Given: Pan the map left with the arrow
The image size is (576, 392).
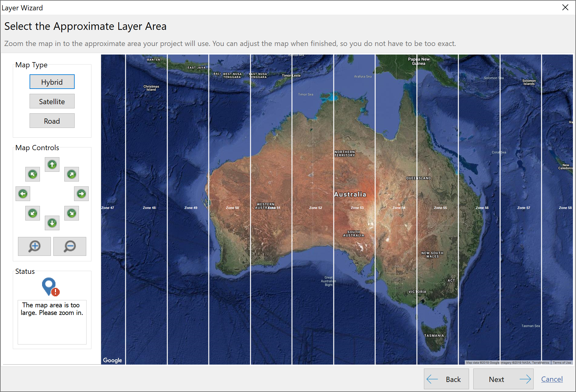Looking at the screenshot, I should (23, 194).
